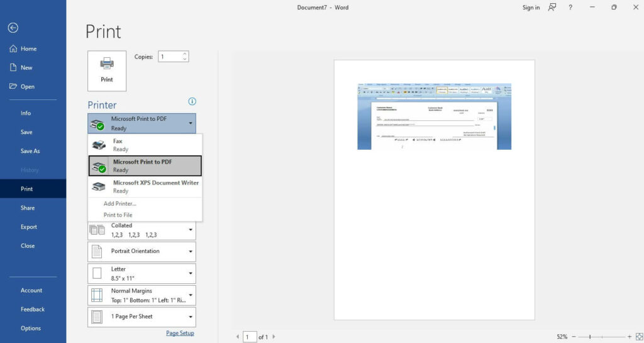This screenshot has width=644, height=343.
Task: Click the back arrow in the sidebar
Action: (13, 28)
